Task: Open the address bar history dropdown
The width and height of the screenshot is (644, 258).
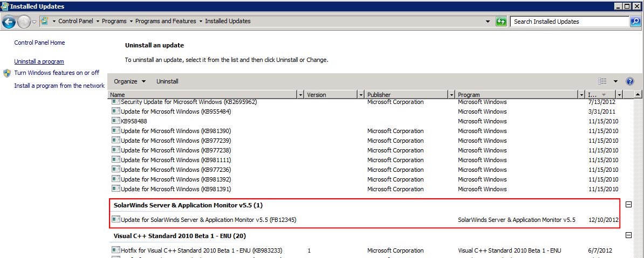Action: (x=488, y=22)
